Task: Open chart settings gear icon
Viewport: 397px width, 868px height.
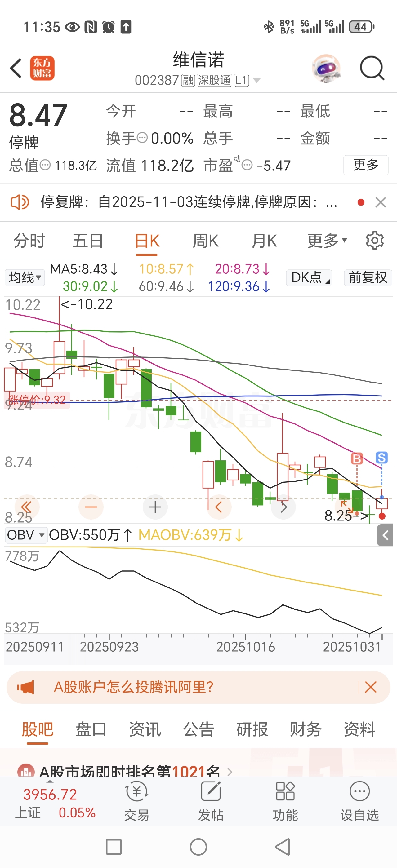Action: (375, 241)
